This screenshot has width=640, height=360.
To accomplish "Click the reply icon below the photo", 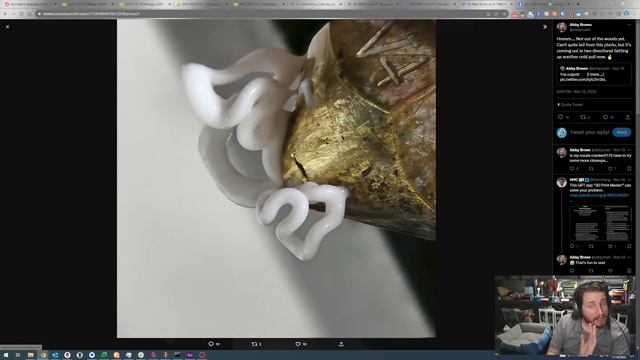I will click(211, 344).
